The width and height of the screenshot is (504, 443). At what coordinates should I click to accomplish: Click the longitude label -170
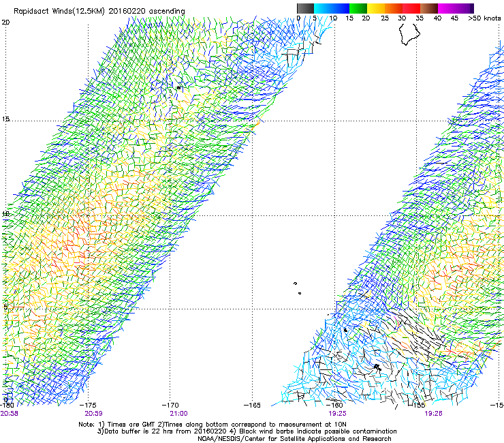[x=170, y=405]
